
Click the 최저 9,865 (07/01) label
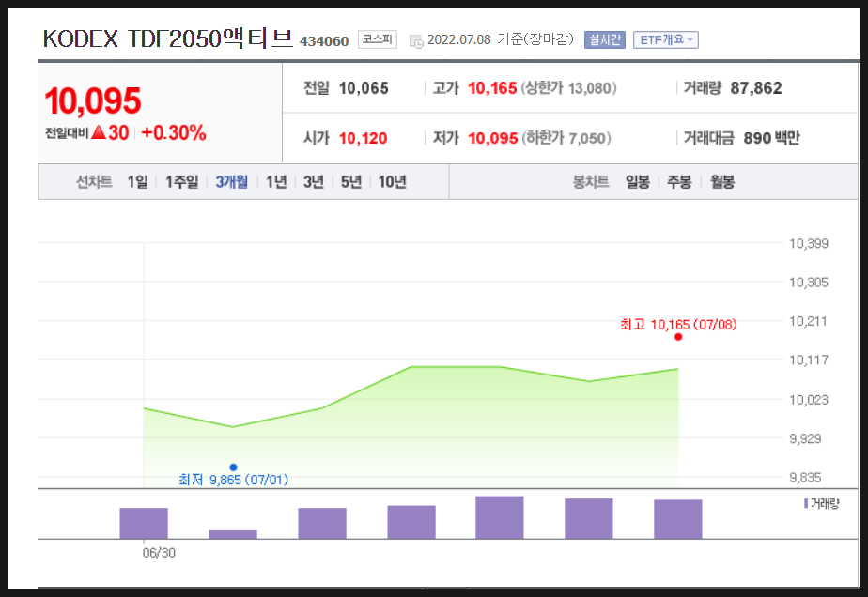tap(233, 479)
